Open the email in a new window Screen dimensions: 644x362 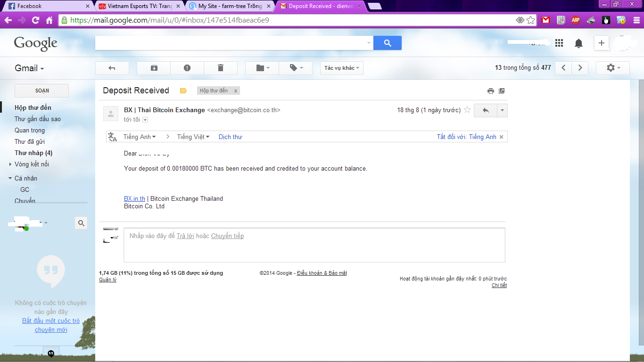tap(502, 91)
